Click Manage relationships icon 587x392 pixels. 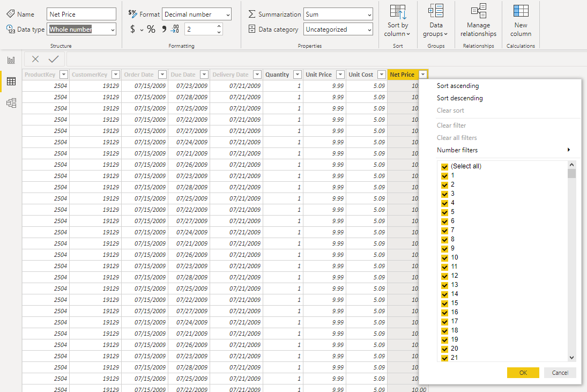tap(478, 12)
